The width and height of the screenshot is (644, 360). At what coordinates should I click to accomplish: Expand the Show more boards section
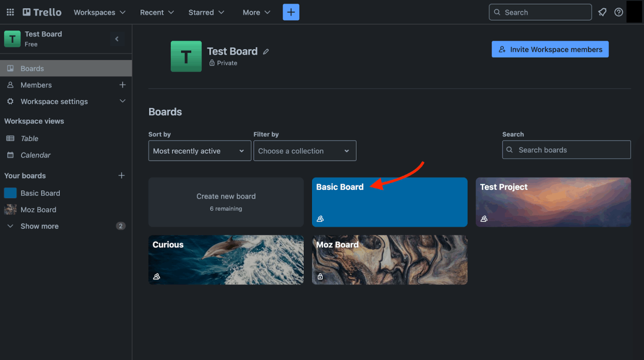pyautogui.click(x=39, y=226)
